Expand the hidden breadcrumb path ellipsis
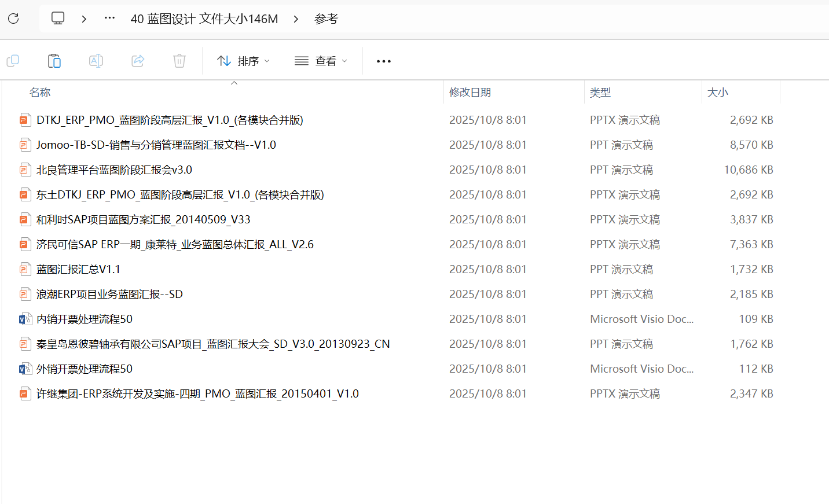829x504 pixels. tap(109, 19)
